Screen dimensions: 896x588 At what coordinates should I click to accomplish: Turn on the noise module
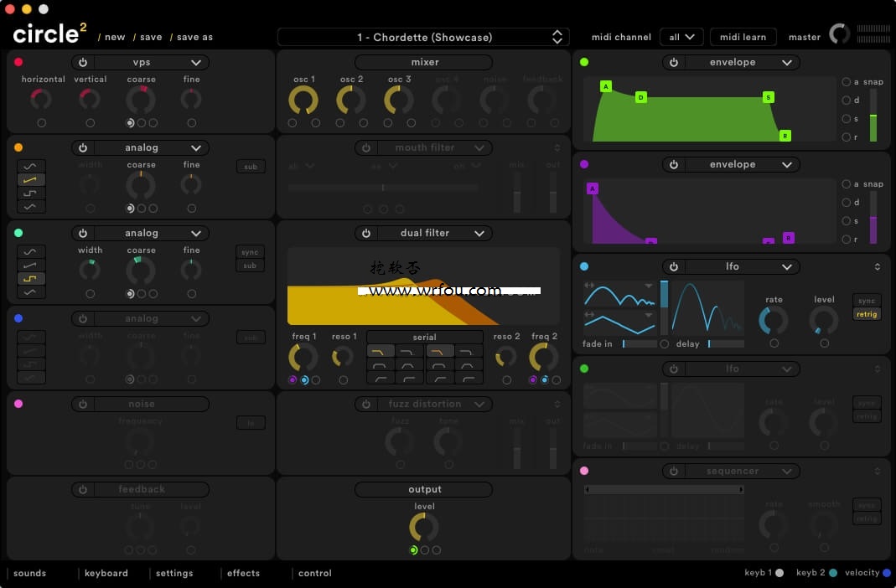(x=83, y=405)
